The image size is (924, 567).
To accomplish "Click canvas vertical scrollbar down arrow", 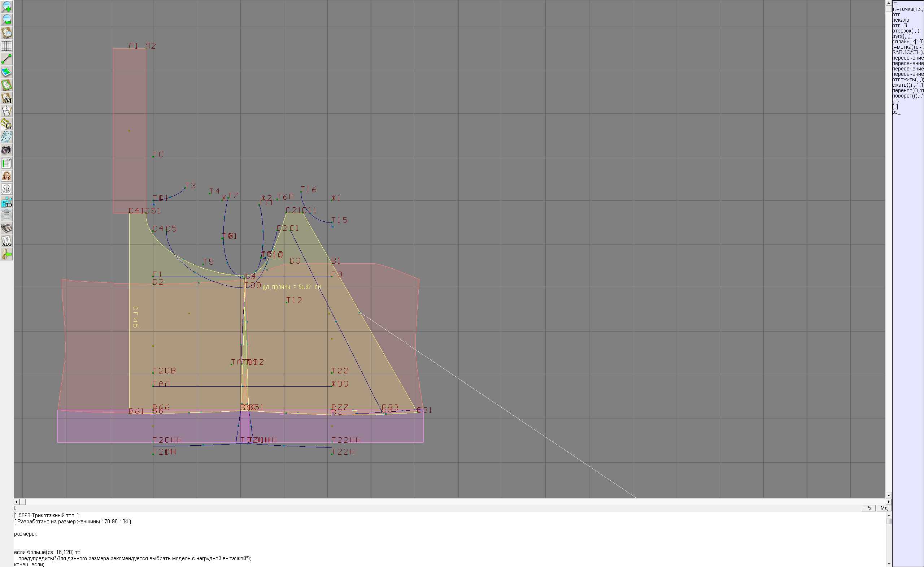I will click(x=888, y=495).
